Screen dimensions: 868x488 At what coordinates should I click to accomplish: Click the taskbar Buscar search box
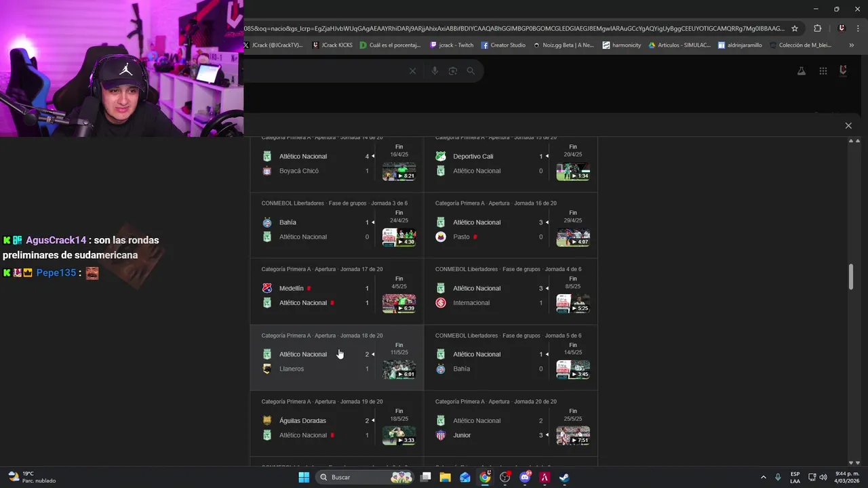(x=365, y=477)
